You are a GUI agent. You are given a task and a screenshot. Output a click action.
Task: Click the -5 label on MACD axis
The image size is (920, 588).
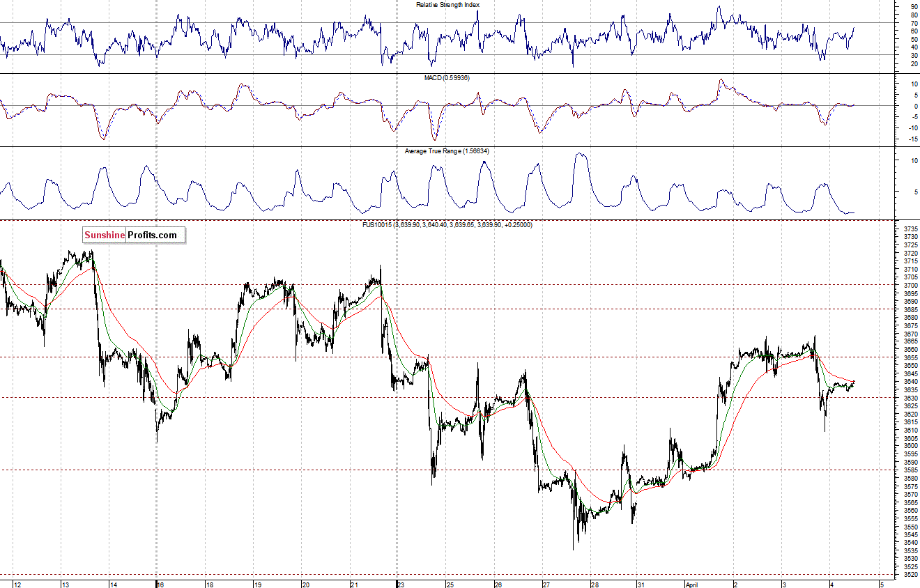tap(913, 116)
